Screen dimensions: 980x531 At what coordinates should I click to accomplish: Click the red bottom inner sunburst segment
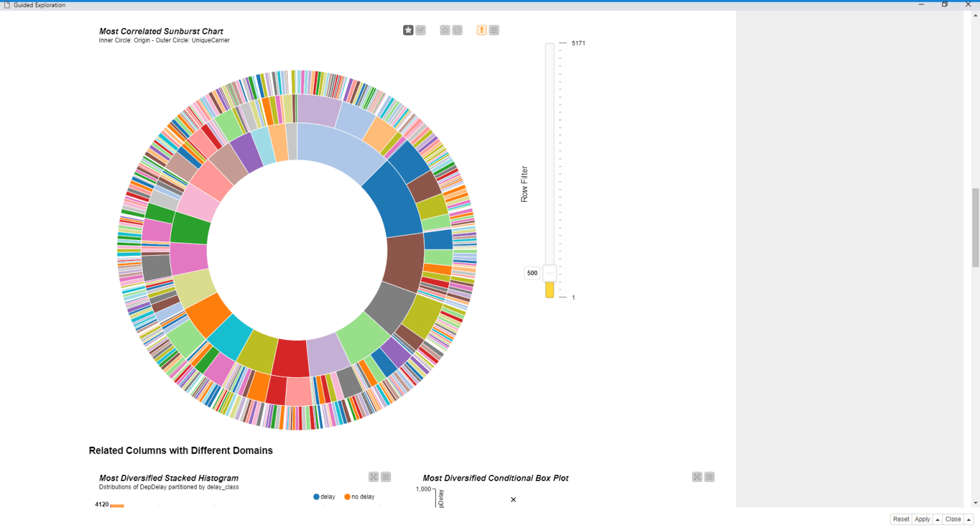point(291,358)
